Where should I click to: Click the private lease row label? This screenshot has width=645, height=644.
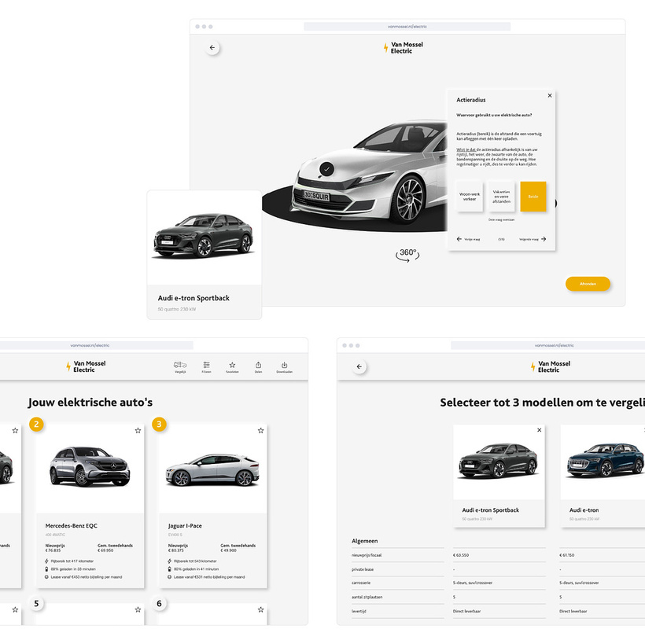coord(363,569)
